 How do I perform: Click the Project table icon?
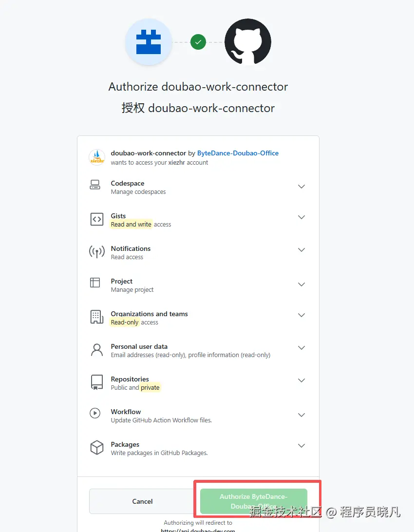tap(95, 282)
